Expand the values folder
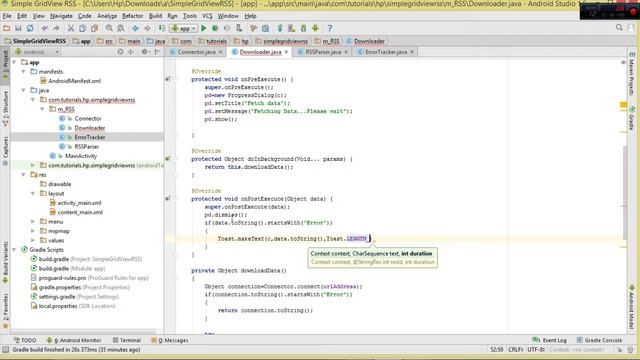The image size is (640, 360). pyautogui.click(x=33, y=240)
